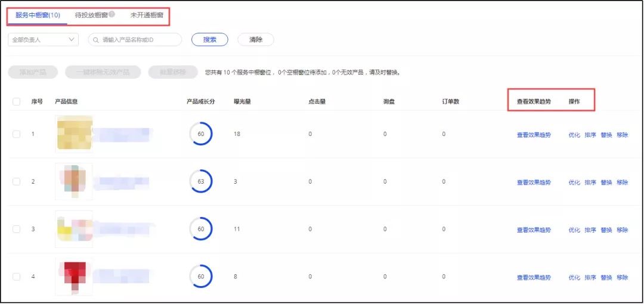The image size is (644, 304).
Task: Click 排序 for row 3
Action: pos(590,230)
